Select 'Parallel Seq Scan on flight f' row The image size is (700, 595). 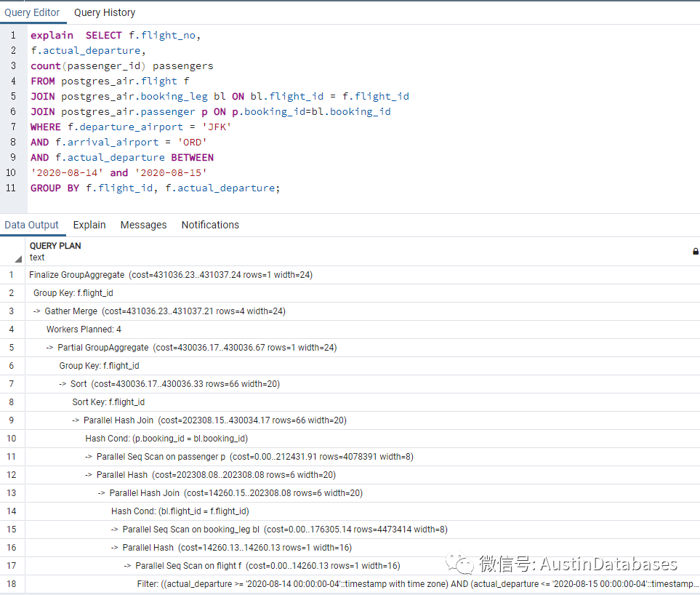pyautogui.click(x=363, y=566)
